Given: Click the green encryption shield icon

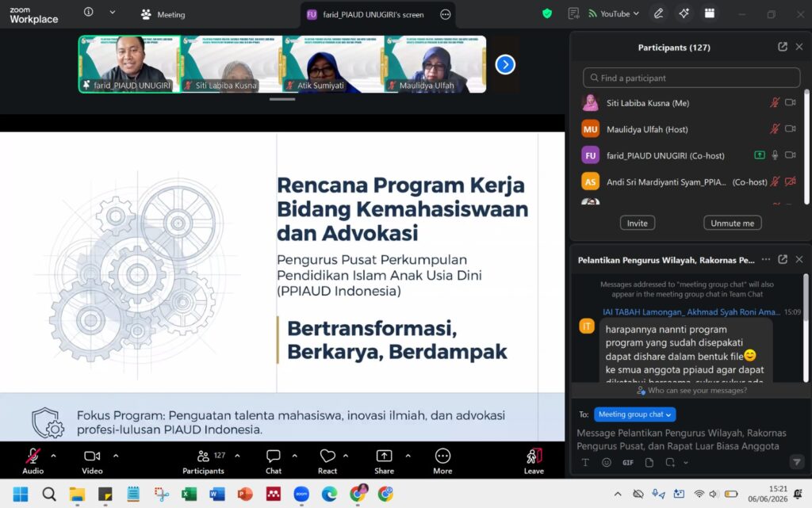Looking at the screenshot, I should pyautogui.click(x=547, y=14).
